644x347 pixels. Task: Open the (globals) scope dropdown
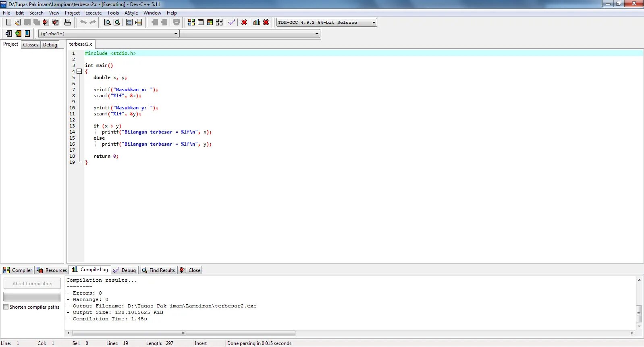[108, 34]
